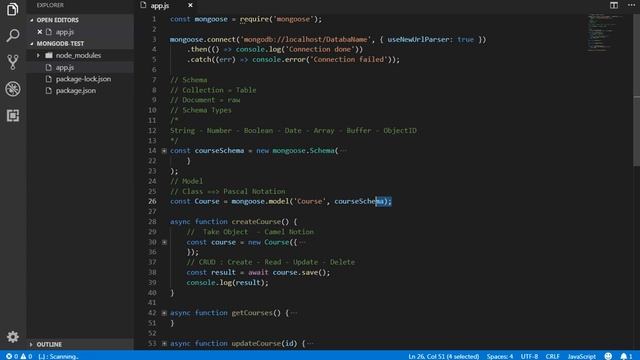The height and width of the screenshot is (360, 640).
Task: Change indentation via Spaces: 4
Action: click(x=500, y=356)
